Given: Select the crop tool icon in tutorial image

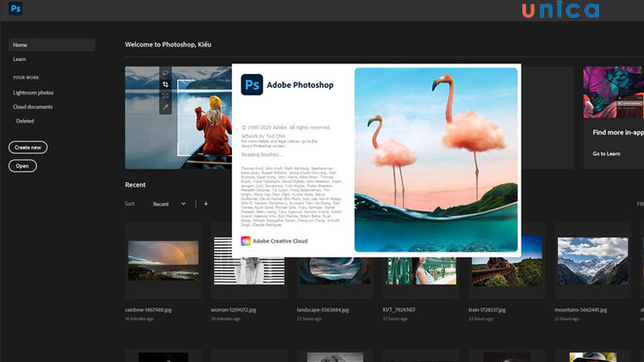Looking at the screenshot, I should pyautogui.click(x=166, y=84).
